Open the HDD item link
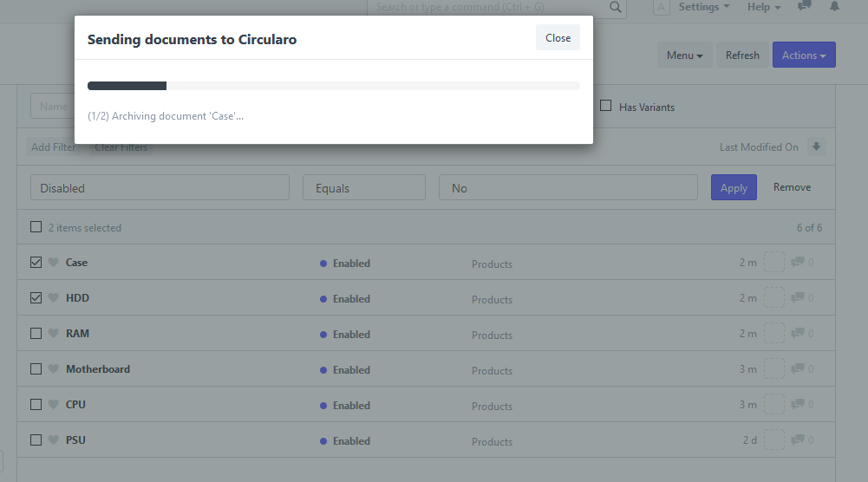Viewport: 868px width, 482px height. (x=77, y=297)
